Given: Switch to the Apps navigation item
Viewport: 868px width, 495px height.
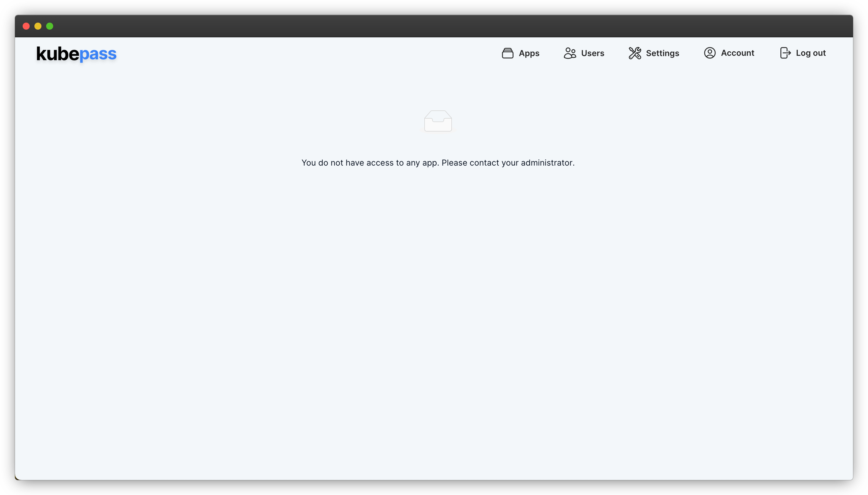Looking at the screenshot, I should pyautogui.click(x=521, y=53).
